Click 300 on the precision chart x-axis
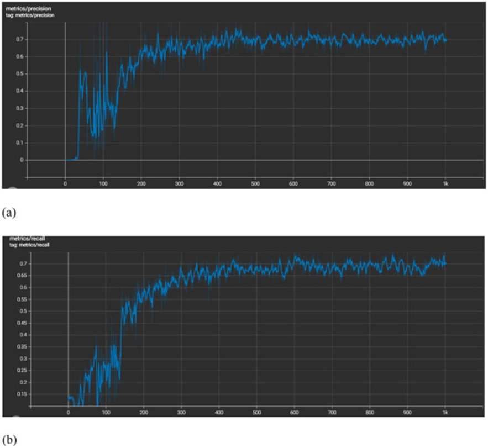 tap(179, 184)
